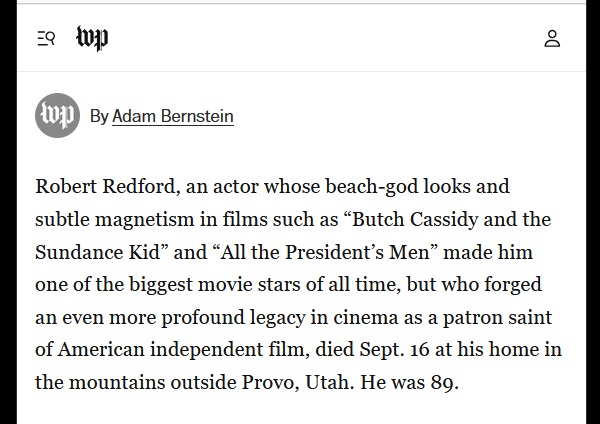Open the sections and search menu
The width and height of the screenshot is (600, 424).
[x=45, y=39]
